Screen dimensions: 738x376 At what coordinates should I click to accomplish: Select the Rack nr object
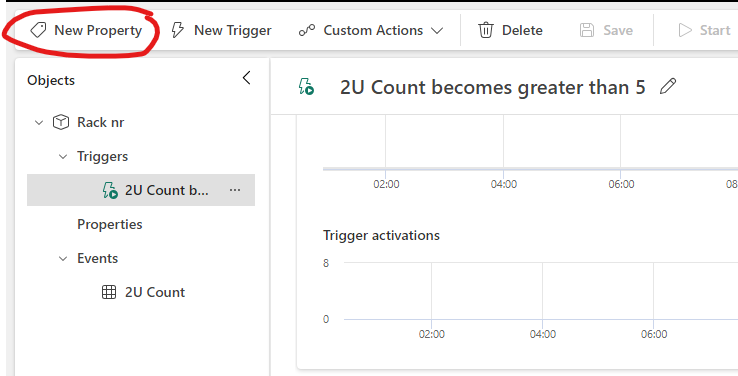(100, 122)
